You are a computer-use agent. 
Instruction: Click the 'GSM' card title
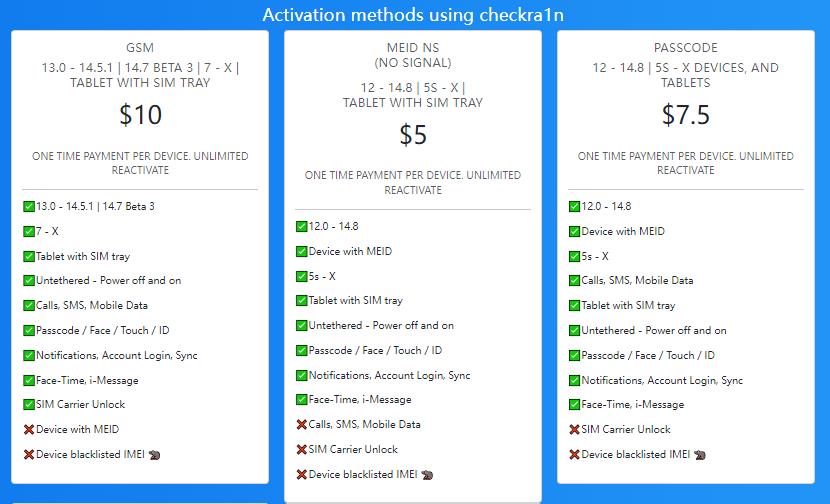click(x=140, y=48)
